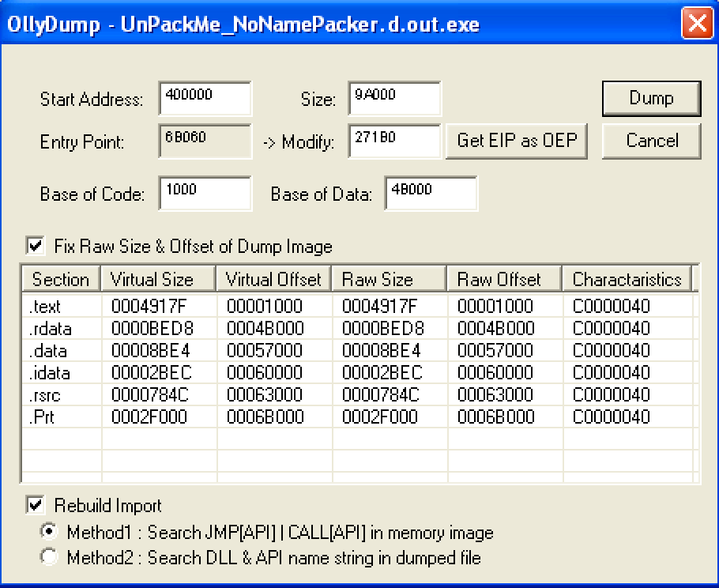Click the Virtual Offset column header
The width and height of the screenshot is (719, 588).
click(273, 279)
